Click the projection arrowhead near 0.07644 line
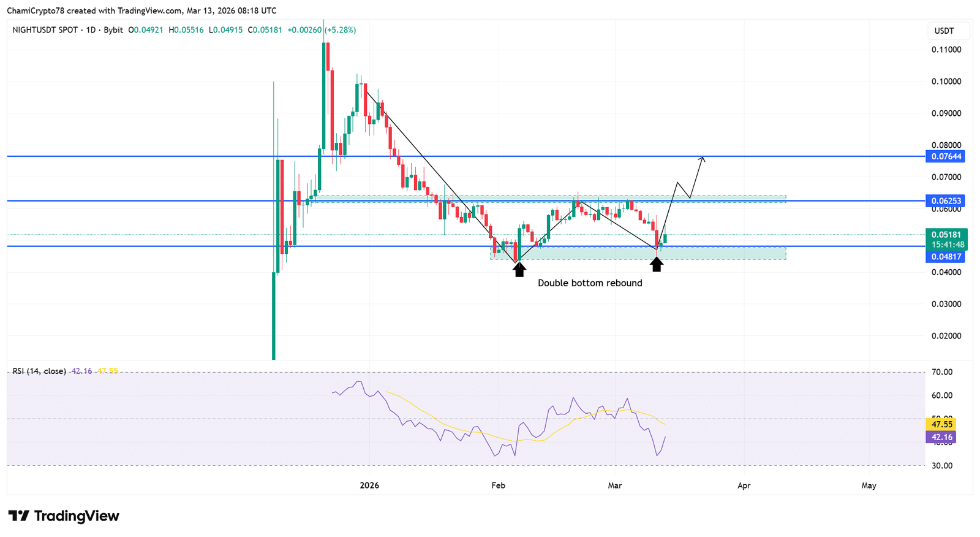980x537 pixels. 703,159
